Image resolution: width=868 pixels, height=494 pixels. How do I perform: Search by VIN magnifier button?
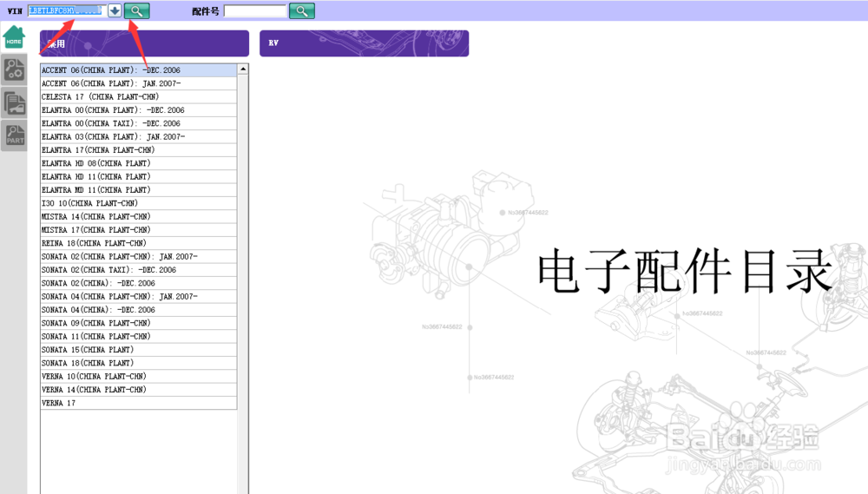point(137,10)
